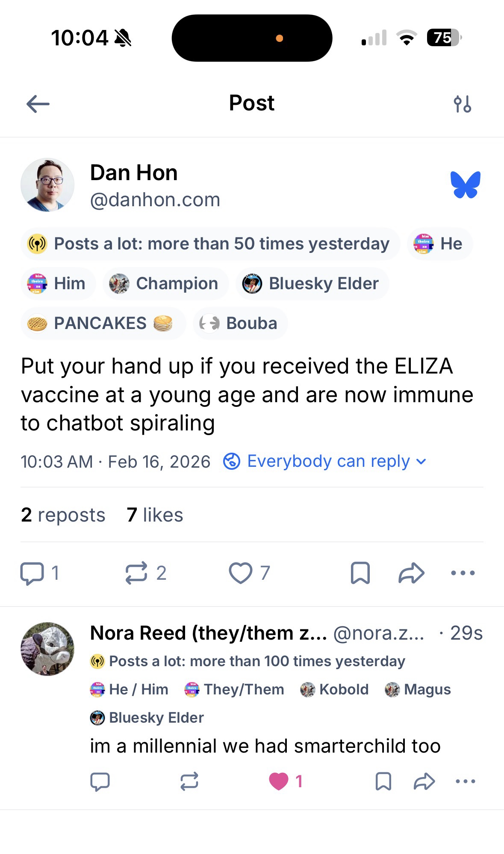
Task: View the 7 likes list
Action: tap(155, 515)
